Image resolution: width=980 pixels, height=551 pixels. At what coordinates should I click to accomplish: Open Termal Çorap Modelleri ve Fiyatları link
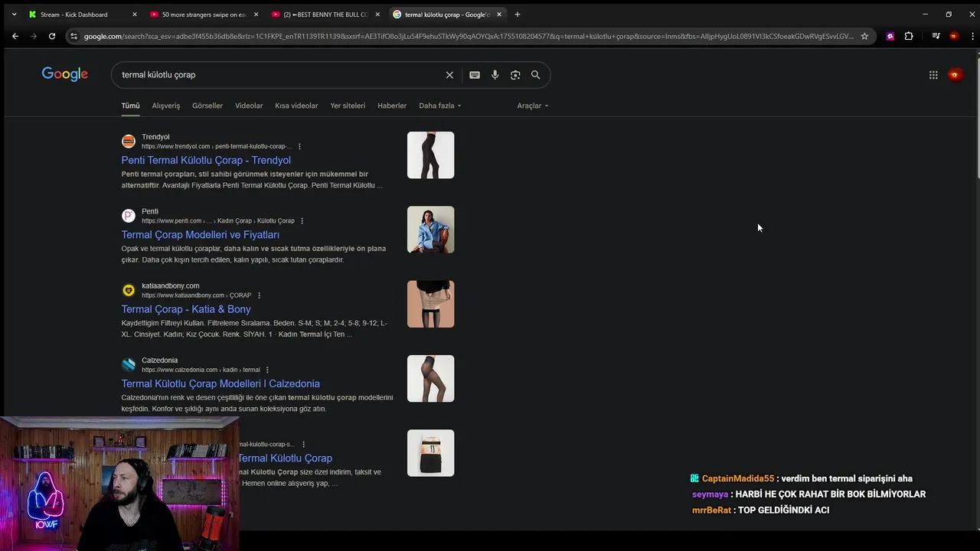point(201,235)
